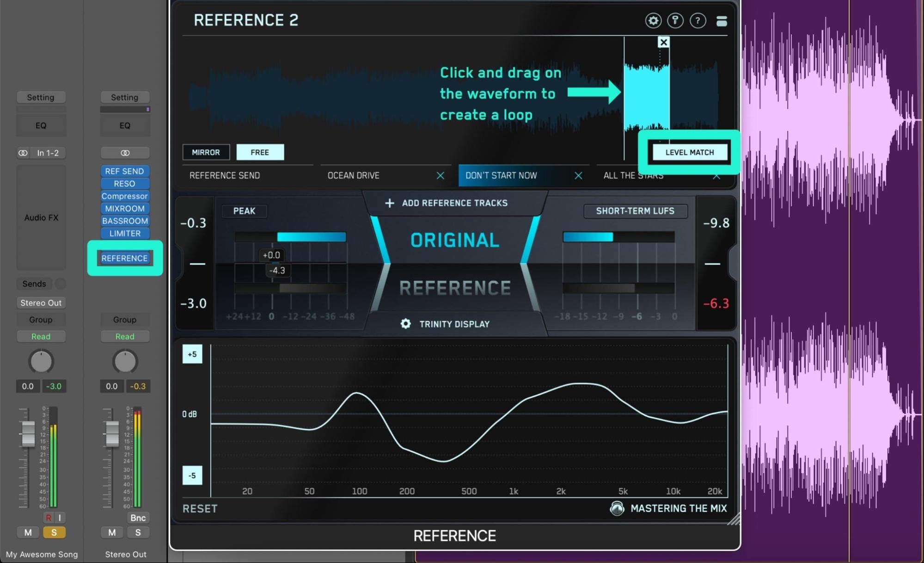Open Setting menu on Stereo Out strip
The height and width of the screenshot is (563, 924).
[125, 97]
